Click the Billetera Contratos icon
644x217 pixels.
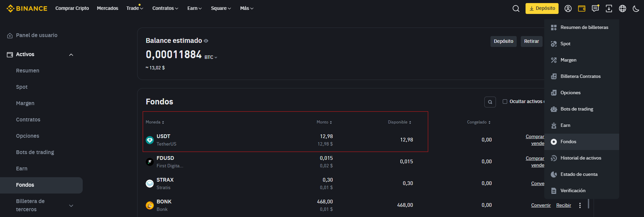click(x=554, y=77)
